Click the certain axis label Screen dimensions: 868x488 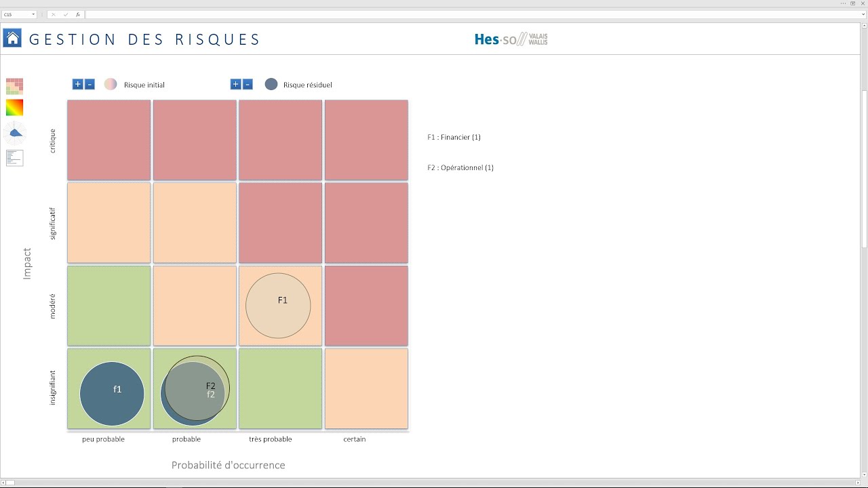(355, 439)
